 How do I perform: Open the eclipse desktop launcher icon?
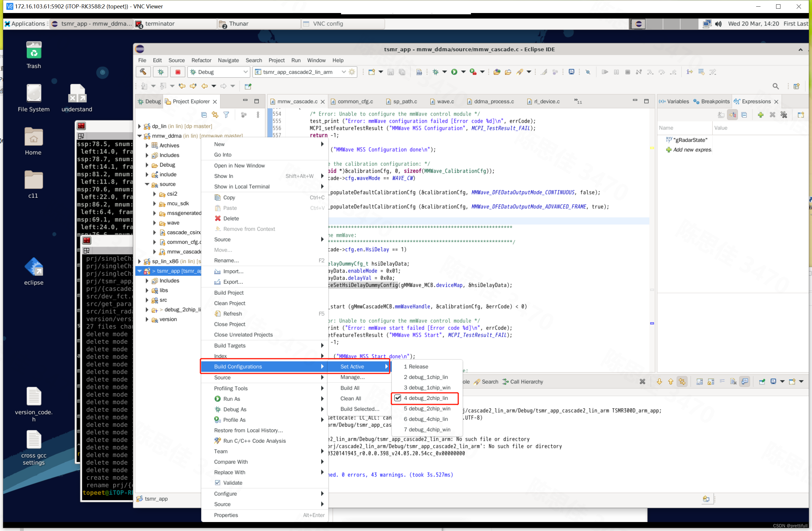point(34,267)
